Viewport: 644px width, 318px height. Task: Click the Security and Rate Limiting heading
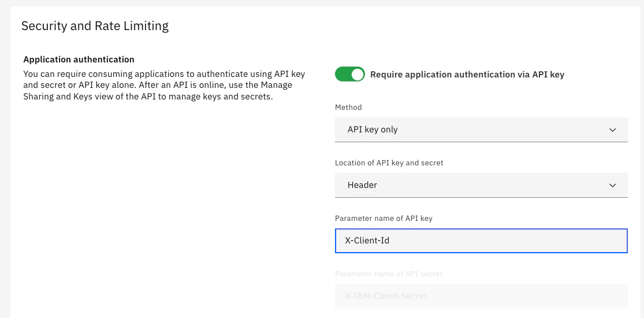click(95, 26)
